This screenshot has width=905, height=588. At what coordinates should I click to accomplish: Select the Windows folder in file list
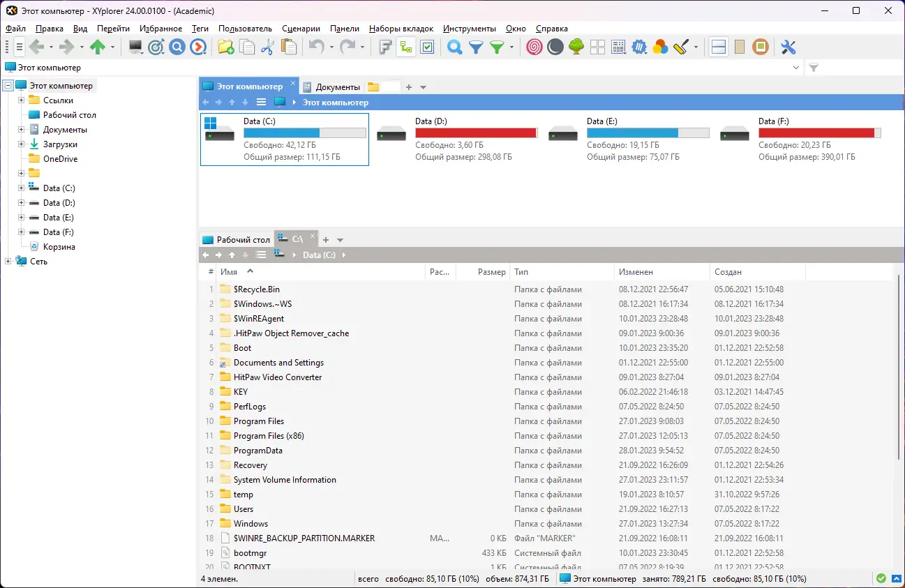point(250,524)
